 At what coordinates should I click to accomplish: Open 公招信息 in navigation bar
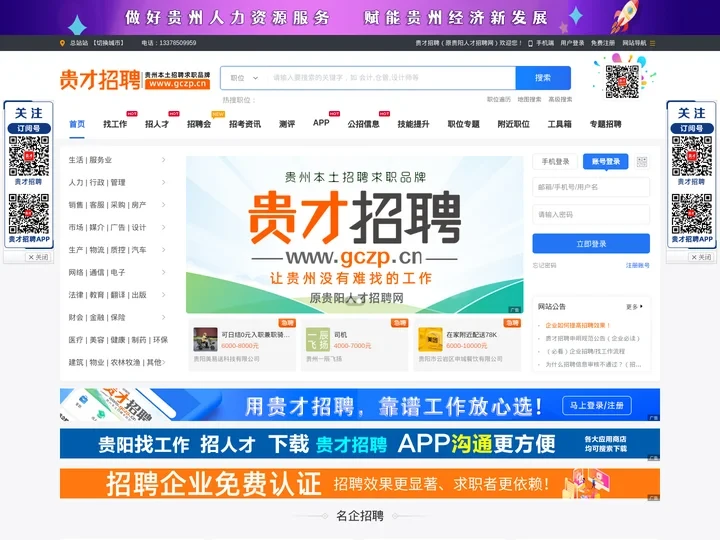coord(363,124)
